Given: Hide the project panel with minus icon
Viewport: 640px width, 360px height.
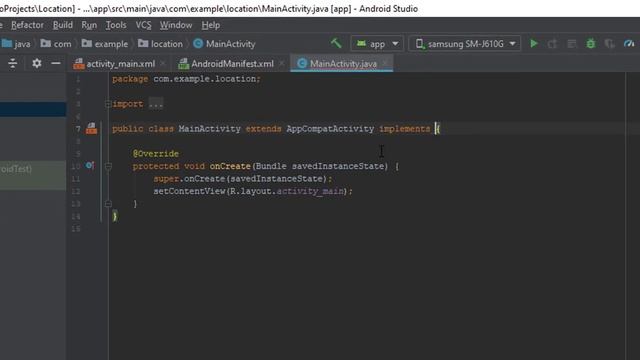Looking at the screenshot, I should (x=56, y=63).
